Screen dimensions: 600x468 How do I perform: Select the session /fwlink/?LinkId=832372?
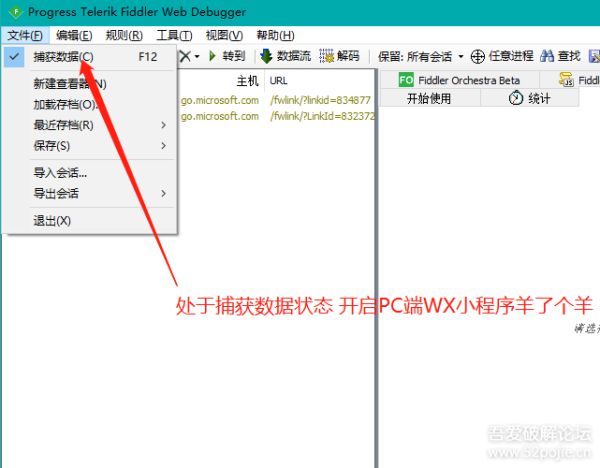[x=322, y=116]
